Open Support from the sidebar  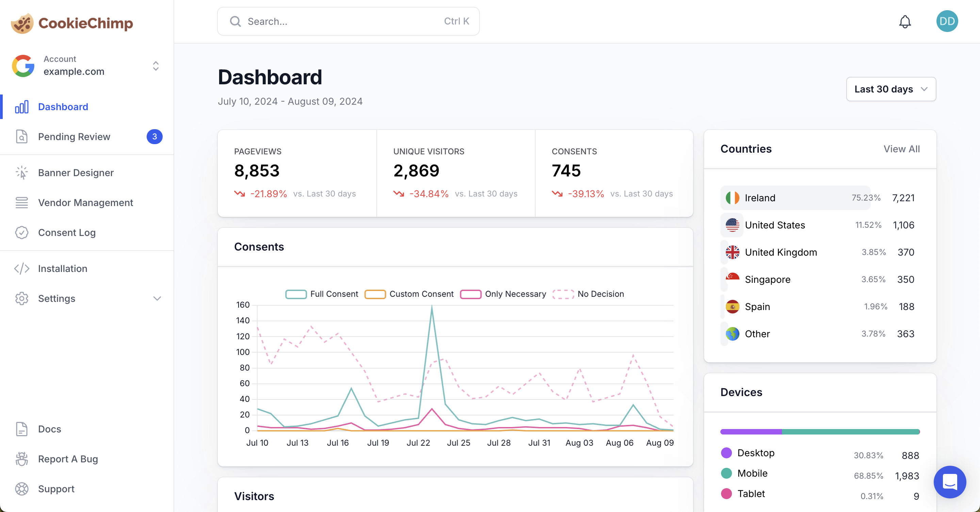pyautogui.click(x=56, y=489)
